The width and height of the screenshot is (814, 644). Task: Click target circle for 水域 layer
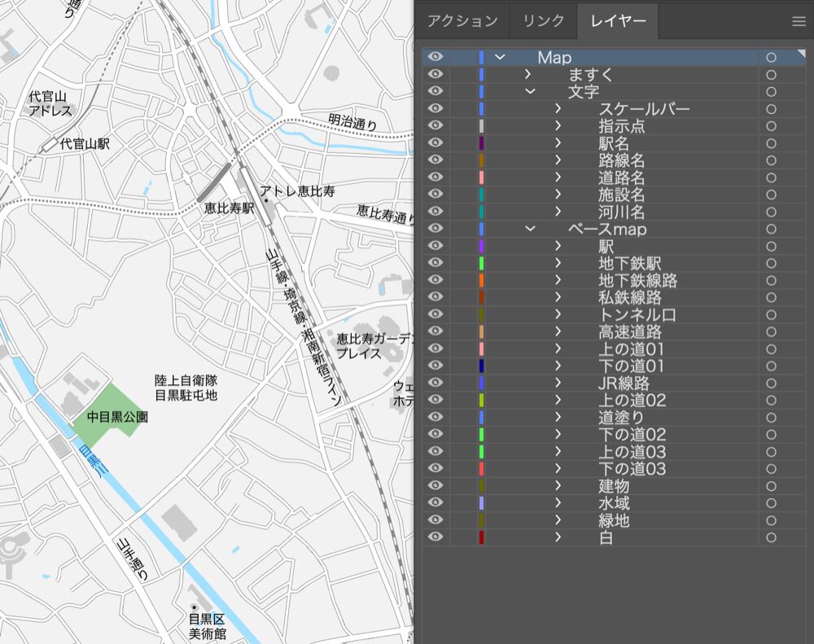771,502
